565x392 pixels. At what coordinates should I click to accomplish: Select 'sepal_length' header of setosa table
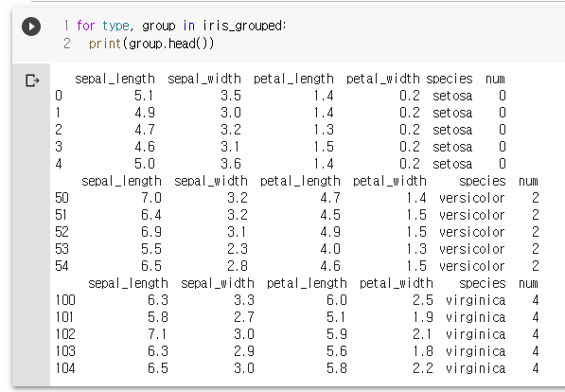[115, 79]
